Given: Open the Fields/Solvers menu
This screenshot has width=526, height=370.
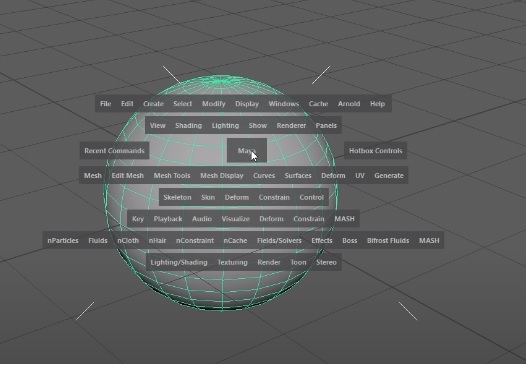Looking at the screenshot, I should click(x=279, y=241).
